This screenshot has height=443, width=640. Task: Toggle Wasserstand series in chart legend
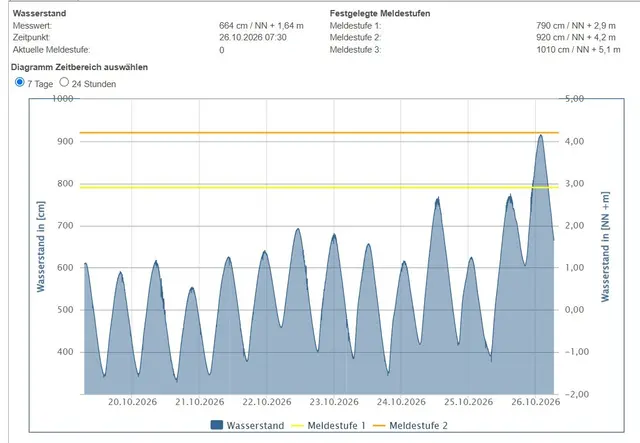[247, 425]
